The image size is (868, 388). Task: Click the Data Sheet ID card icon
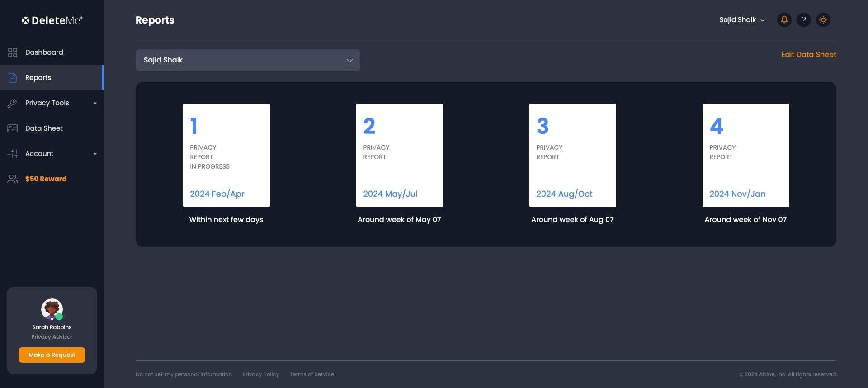tap(13, 128)
